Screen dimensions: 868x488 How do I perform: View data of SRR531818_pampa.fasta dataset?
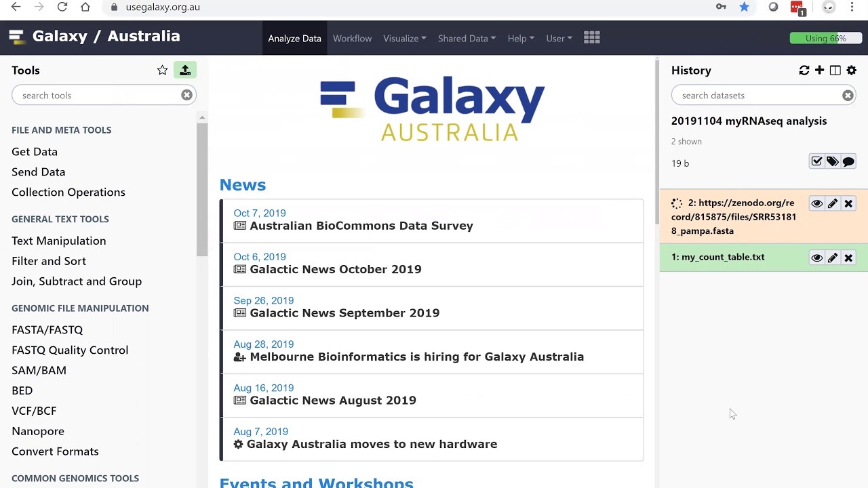[x=816, y=203]
